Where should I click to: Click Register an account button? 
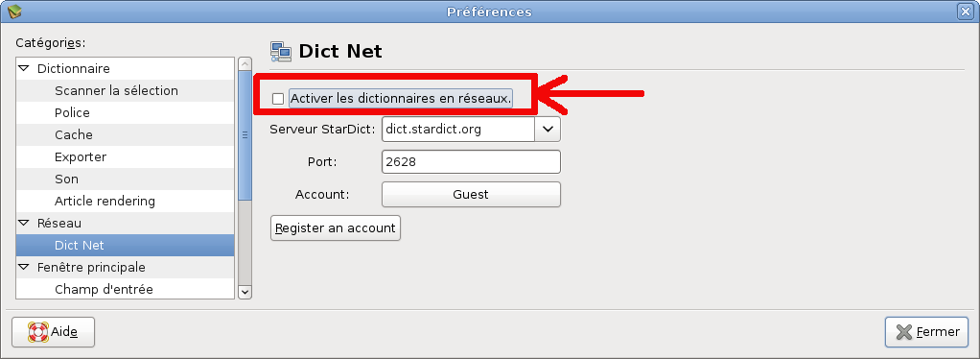(x=335, y=228)
